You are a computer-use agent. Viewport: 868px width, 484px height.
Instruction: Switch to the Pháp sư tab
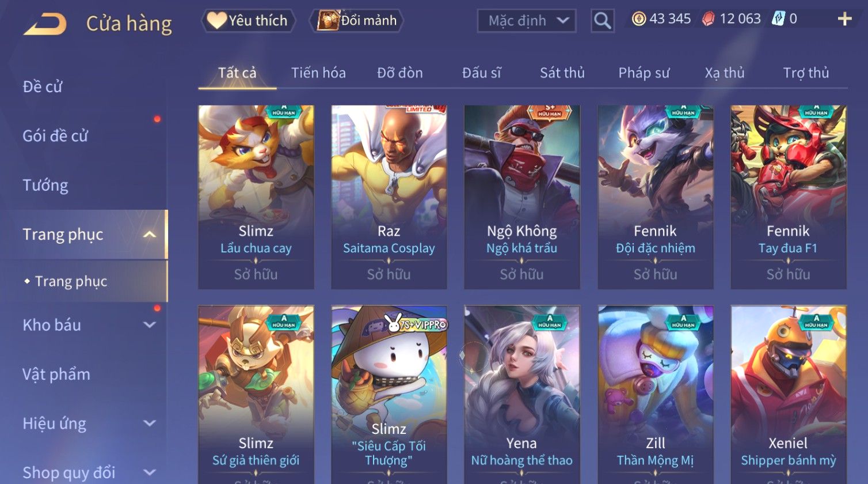click(644, 73)
